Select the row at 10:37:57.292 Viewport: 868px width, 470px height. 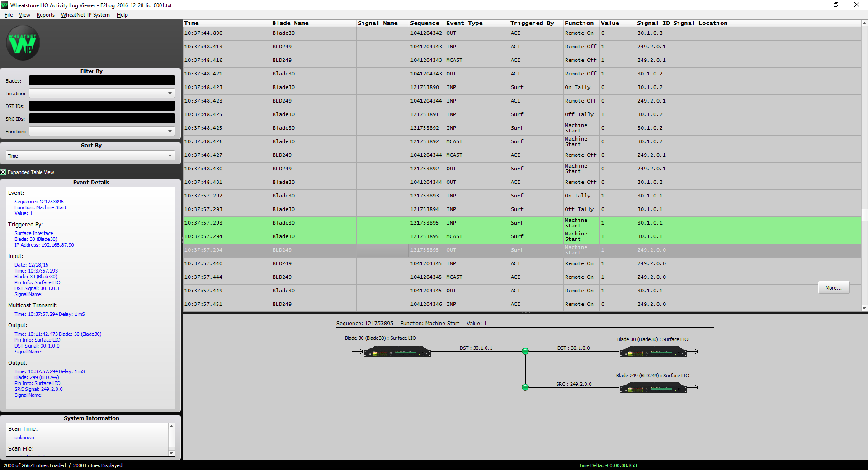[x=522, y=196]
